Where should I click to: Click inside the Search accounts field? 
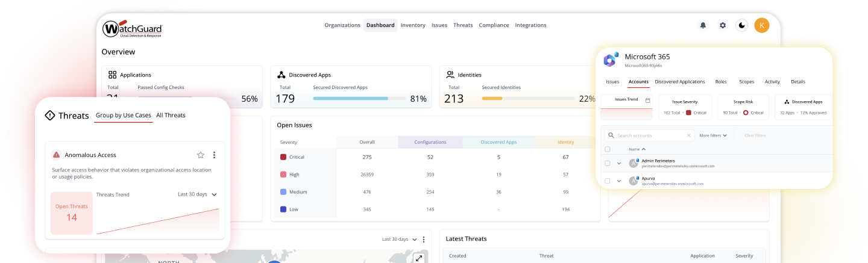tap(649, 135)
